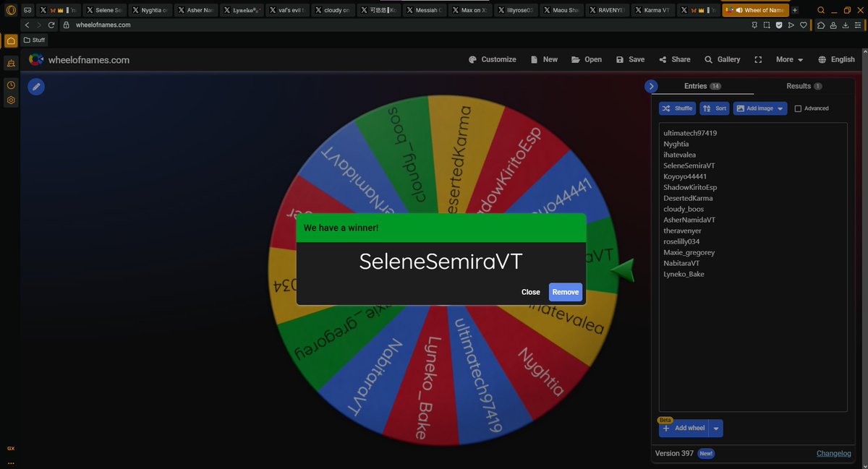The image size is (868, 469).
Task: Open the History clock sidebar icon
Action: tap(11, 85)
